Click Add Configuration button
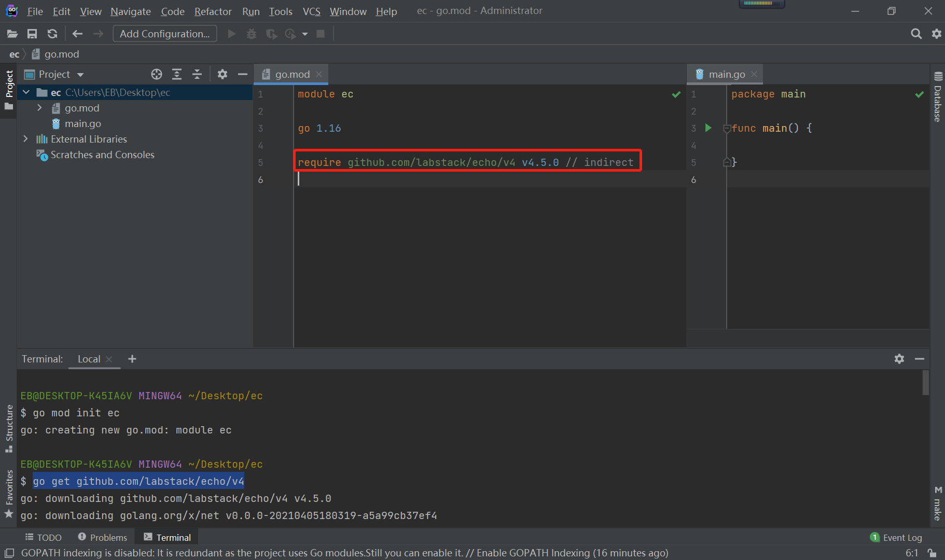 (165, 34)
